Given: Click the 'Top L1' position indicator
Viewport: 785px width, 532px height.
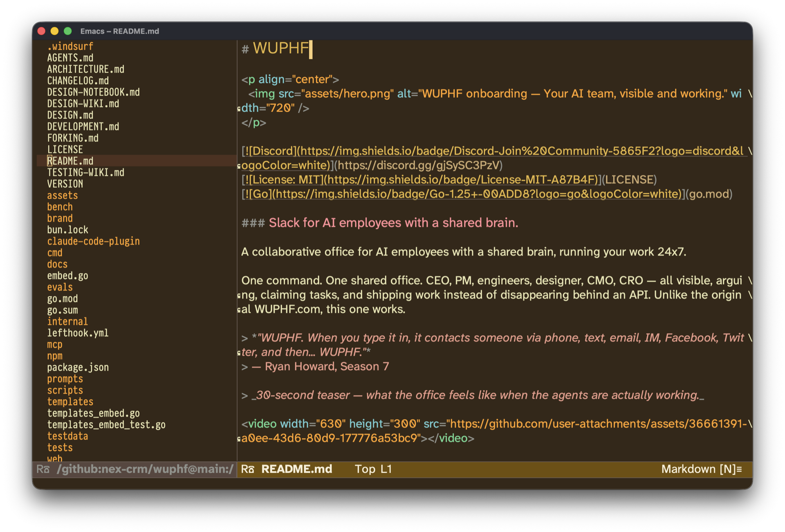Looking at the screenshot, I should 373,469.
